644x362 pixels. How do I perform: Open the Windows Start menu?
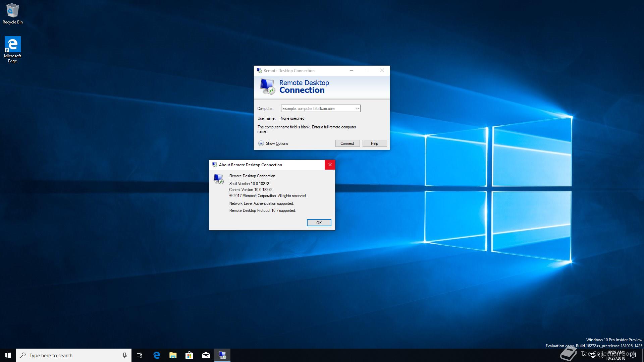click(x=8, y=355)
